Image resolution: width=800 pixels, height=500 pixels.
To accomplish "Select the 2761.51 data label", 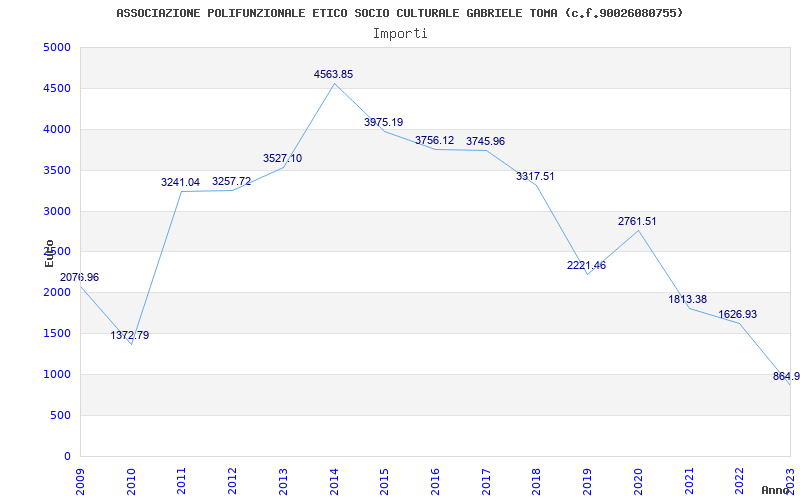I will coord(637,221).
